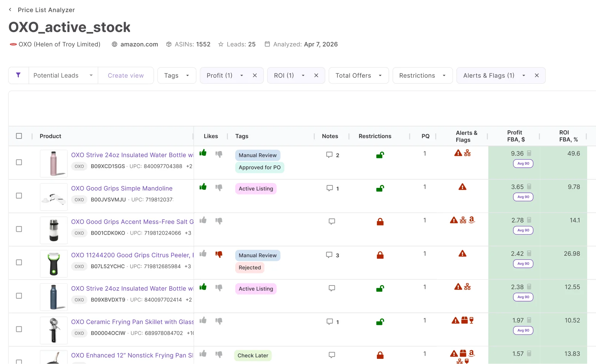The width and height of the screenshot is (596, 364).
Task: Click variations flag icon for OXO Strive B09XCD1SGS
Action: (x=467, y=153)
